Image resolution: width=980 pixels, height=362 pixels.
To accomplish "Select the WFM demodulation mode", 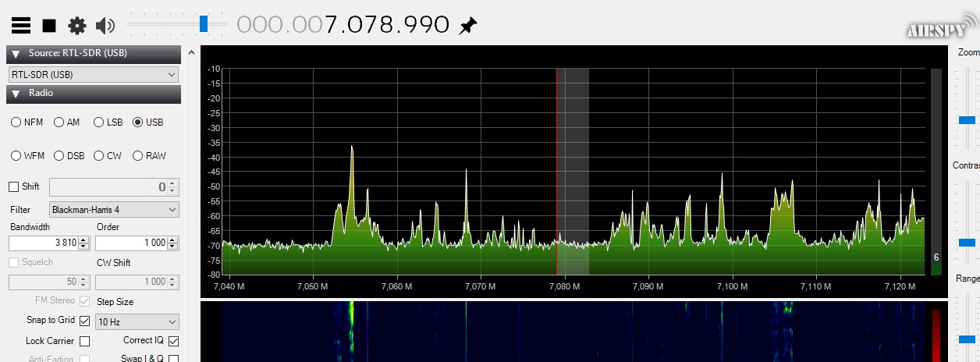I will (28, 156).
